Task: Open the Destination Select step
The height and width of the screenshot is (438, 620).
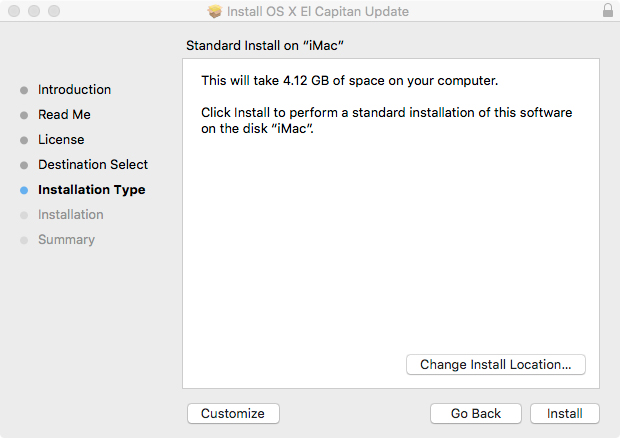Action: click(93, 165)
